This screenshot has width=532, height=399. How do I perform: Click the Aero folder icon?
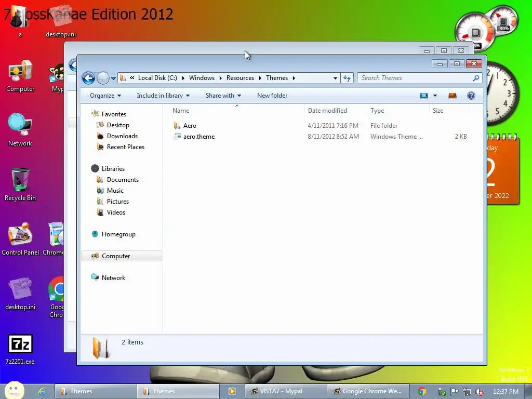(177, 126)
